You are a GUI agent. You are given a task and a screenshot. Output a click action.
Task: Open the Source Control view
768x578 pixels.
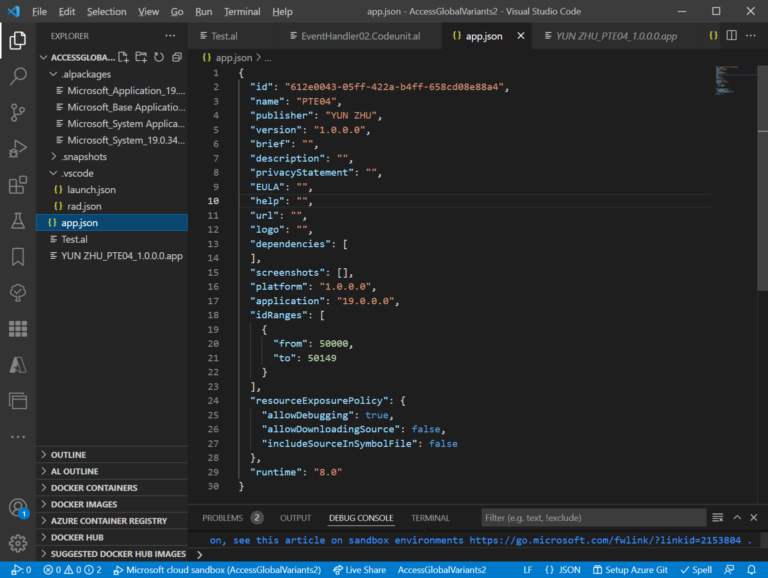(17, 112)
